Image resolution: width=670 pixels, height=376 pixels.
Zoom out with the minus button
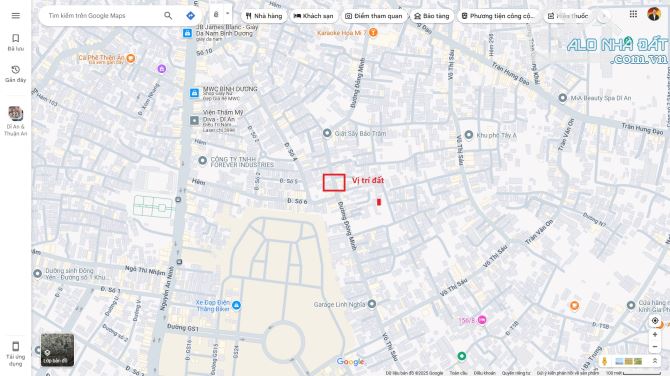(x=655, y=347)
